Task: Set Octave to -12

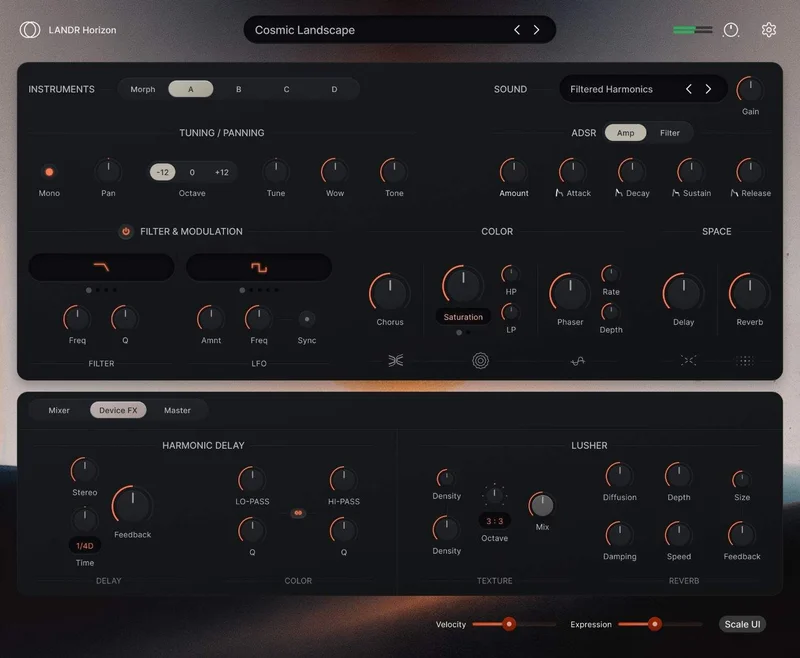Action: tap(163, 172)
